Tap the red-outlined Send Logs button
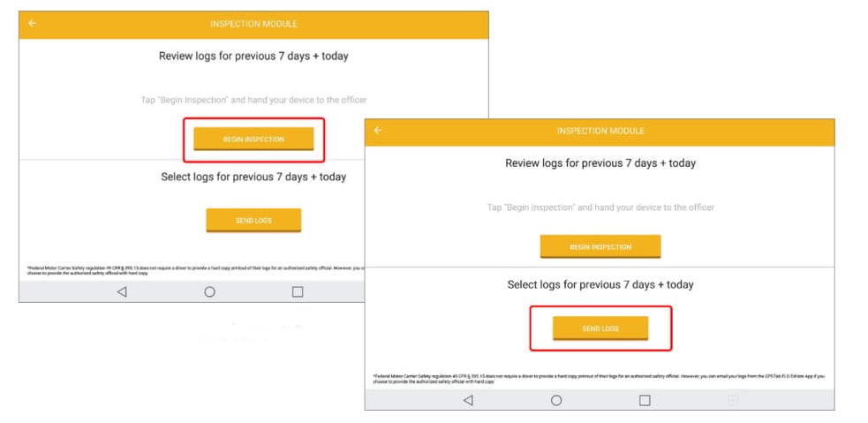 pos(600,329)
